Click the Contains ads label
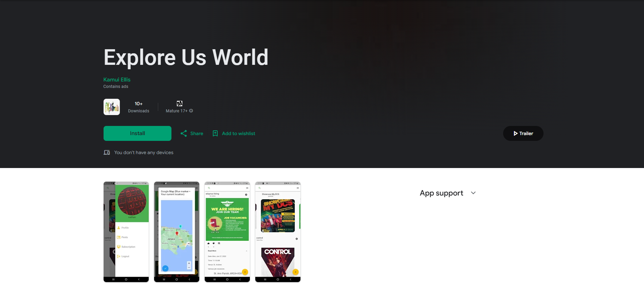The image size is (644, 297). (116, 87)
